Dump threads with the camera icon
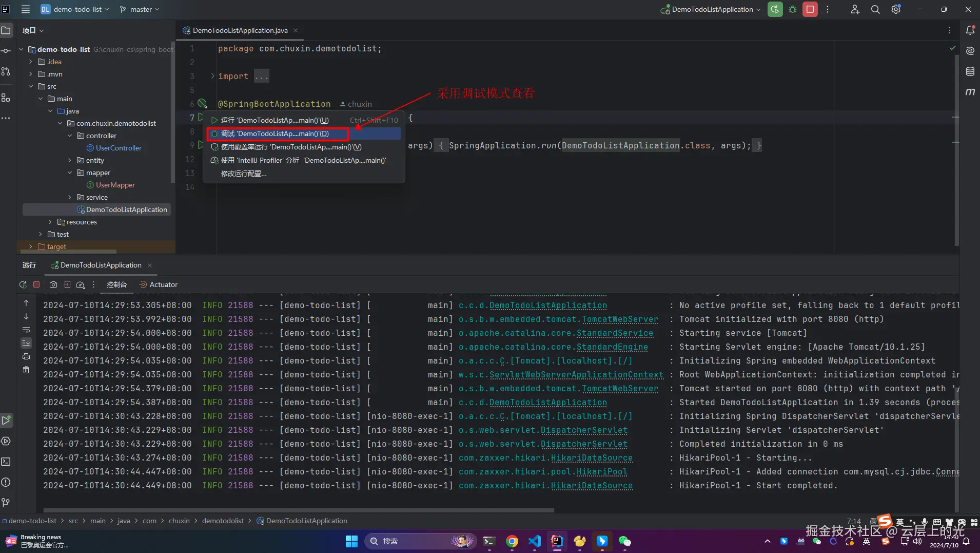This screenshot has width=980, height=553. (x=53, y=284)
